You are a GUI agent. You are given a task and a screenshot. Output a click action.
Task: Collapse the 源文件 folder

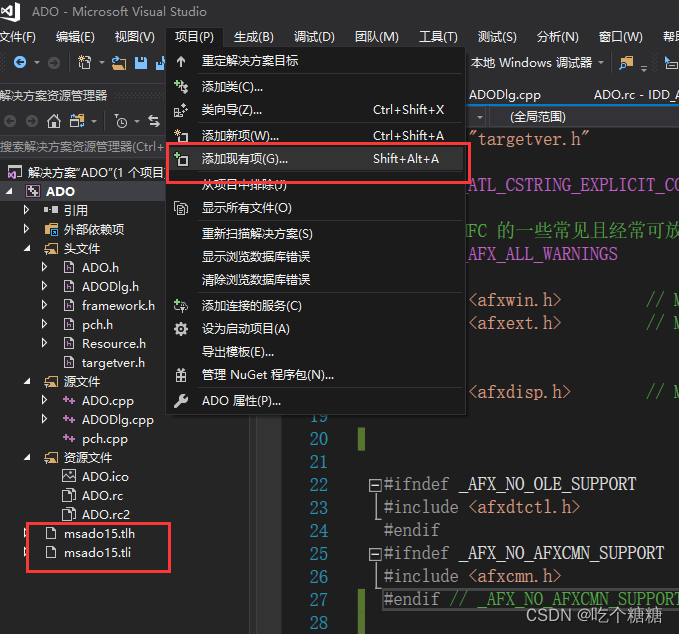(x=27, y=381)
